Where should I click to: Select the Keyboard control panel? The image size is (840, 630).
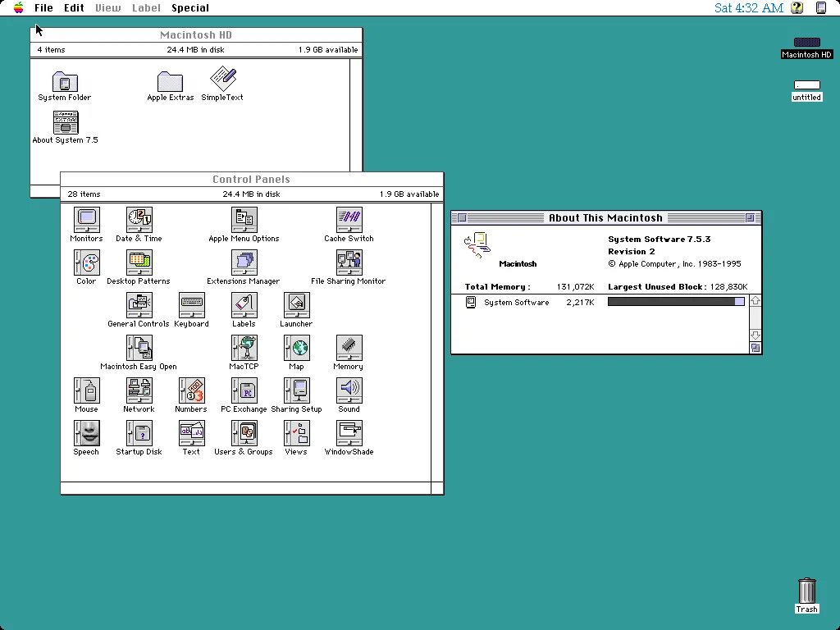coord(191,305)
